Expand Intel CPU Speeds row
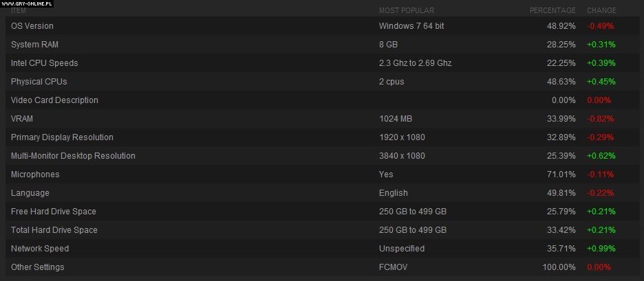Viewport: 644px width, 281px height. (45, 63)
